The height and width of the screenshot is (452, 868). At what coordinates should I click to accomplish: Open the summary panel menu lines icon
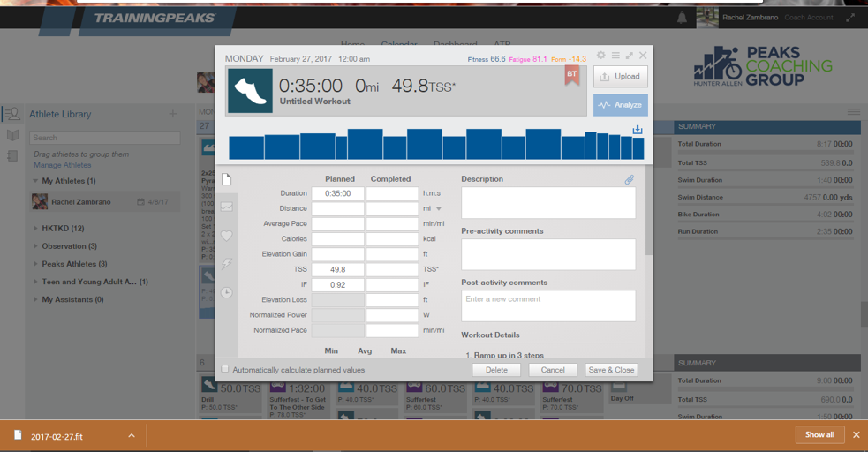[x=854, y=112]
